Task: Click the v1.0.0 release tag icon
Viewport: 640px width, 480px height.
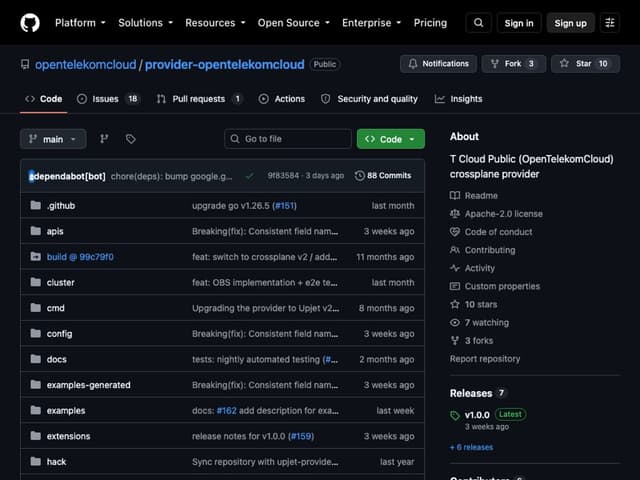Action: (x=455, y=416)
